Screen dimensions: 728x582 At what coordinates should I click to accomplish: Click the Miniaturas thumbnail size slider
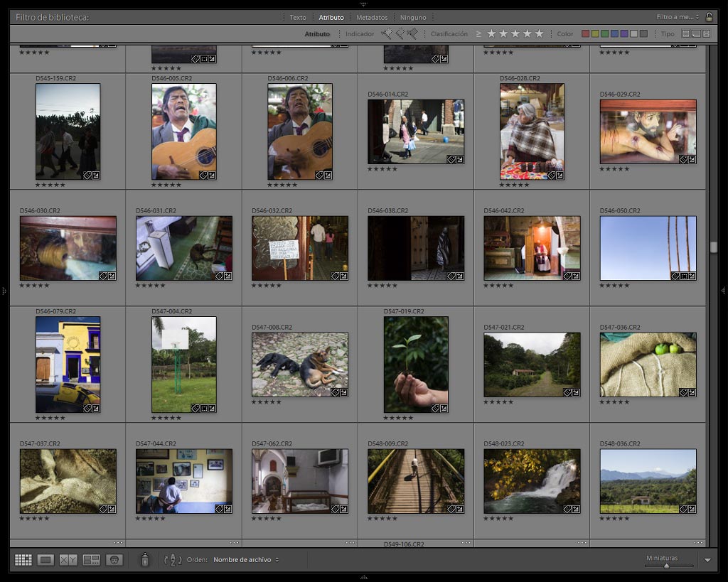pos(667,566)
